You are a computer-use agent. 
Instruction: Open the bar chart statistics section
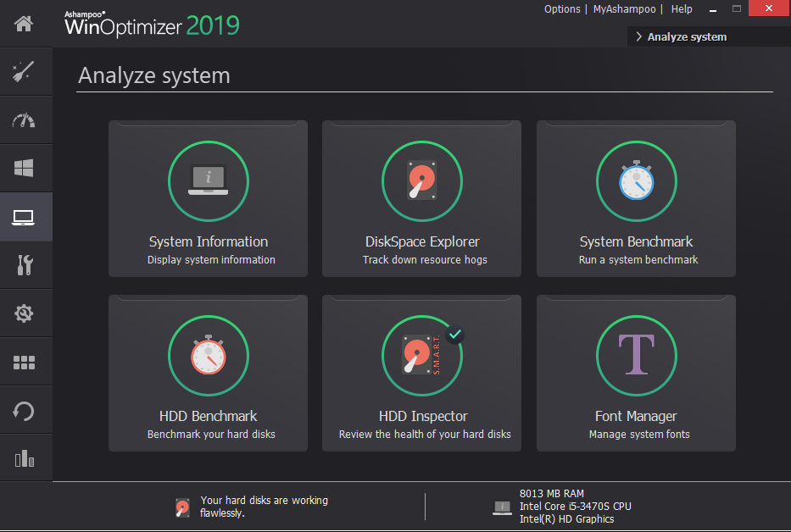point(25,458)
